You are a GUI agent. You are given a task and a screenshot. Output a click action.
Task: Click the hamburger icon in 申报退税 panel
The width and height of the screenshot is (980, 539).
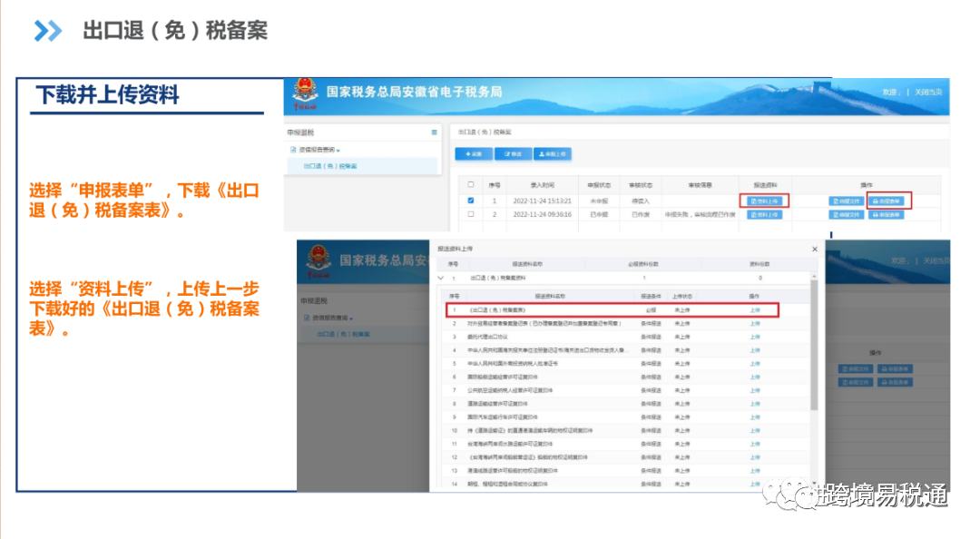pyautogui.click(x=434, y=132)
